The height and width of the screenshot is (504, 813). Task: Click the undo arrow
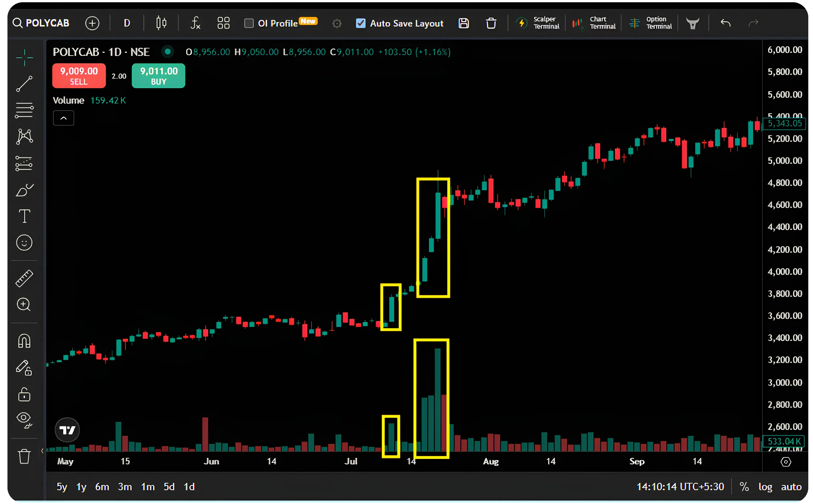point(725,23)
